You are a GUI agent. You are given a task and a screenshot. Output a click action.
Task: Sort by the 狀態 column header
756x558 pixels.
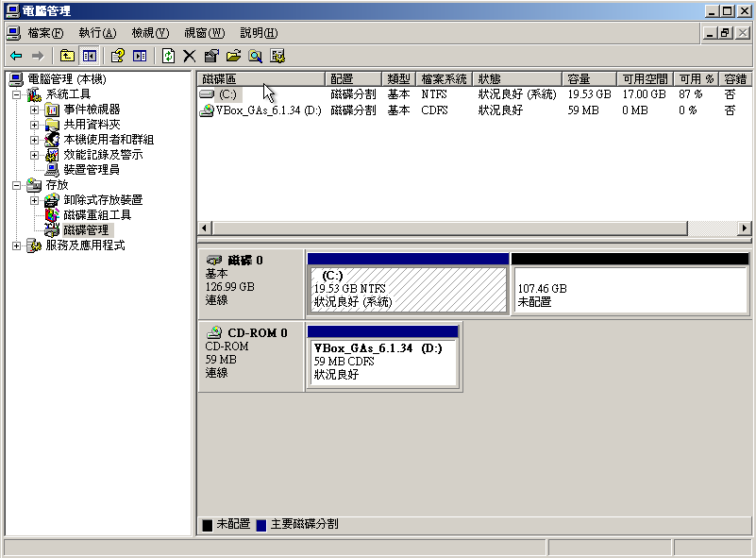click(517, 79)
